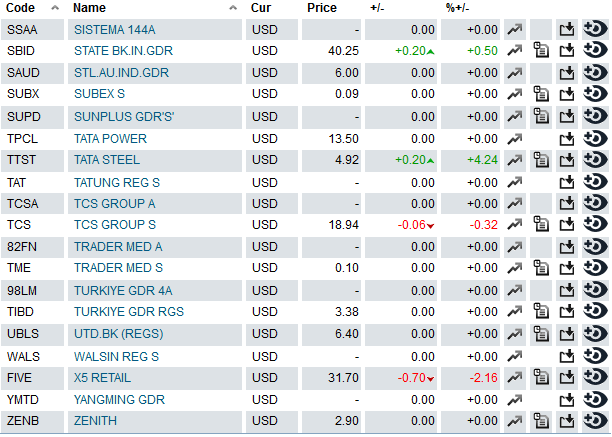Screen dimensions: 612x437
Task: Download data icon for STL.AU.IND.GDR
Action: click(567, 73)
